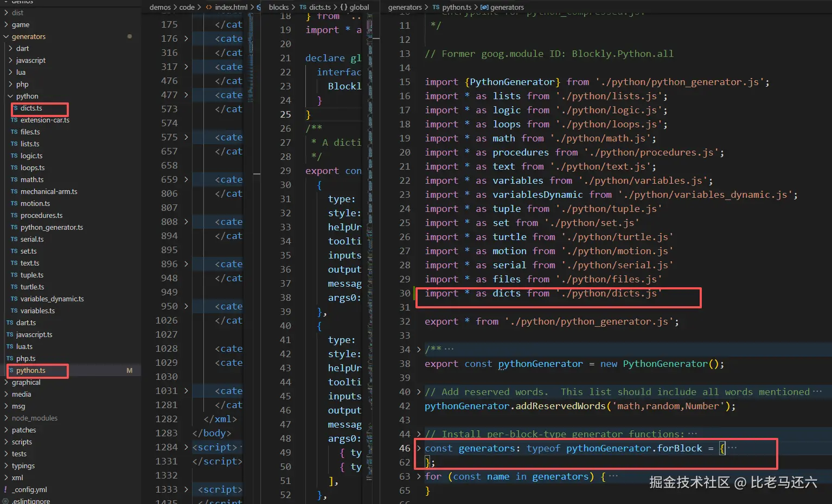Open tuple.ts in the explorer

(32, 275)
